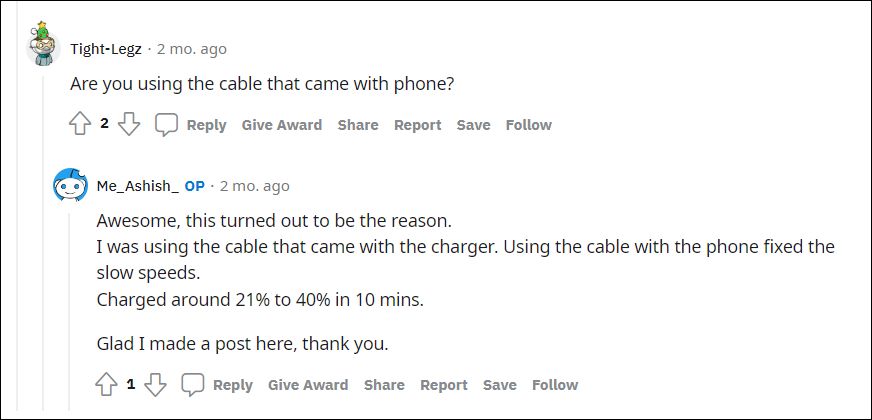This screenshot has height=420, width=872.
Task: Report Tight-Legz's comment
Action: click(417, 125)
